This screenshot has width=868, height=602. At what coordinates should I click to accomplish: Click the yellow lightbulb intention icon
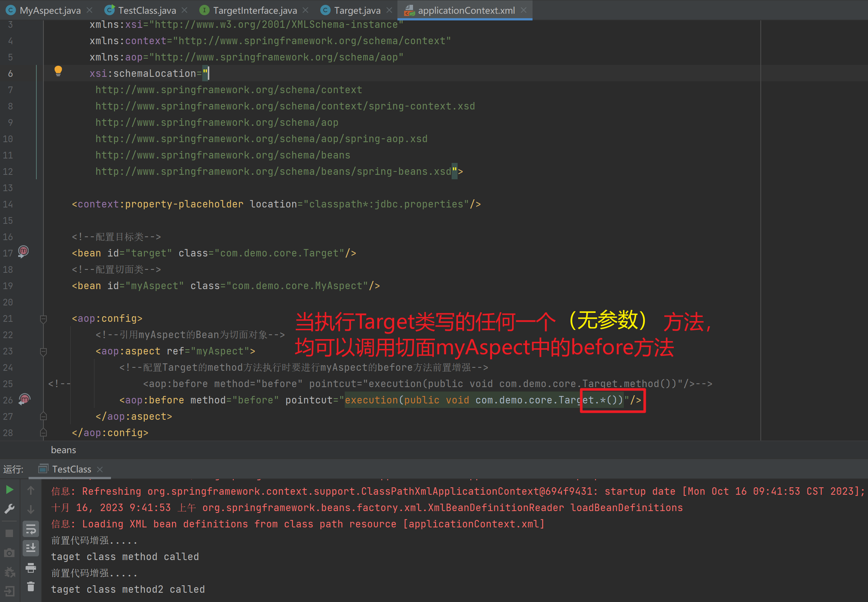coord(58,71)
